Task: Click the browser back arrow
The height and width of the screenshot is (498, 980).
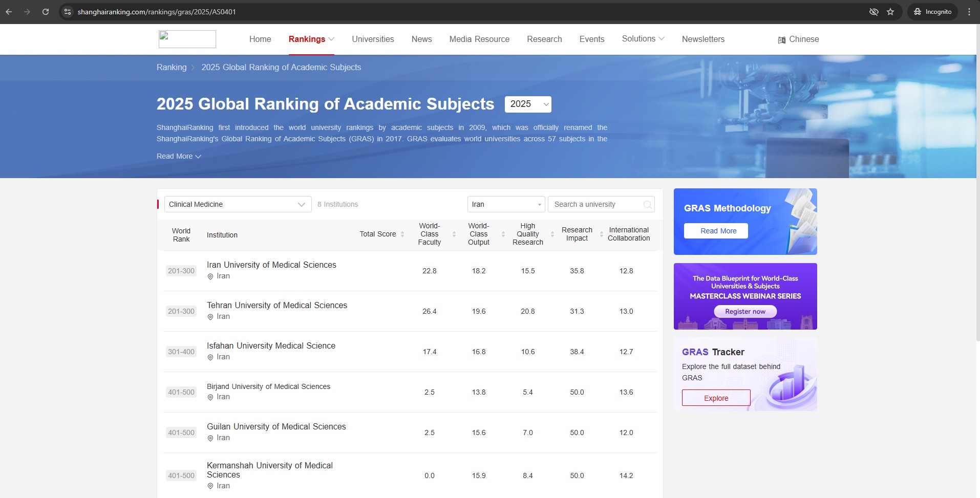Action: 9,12
